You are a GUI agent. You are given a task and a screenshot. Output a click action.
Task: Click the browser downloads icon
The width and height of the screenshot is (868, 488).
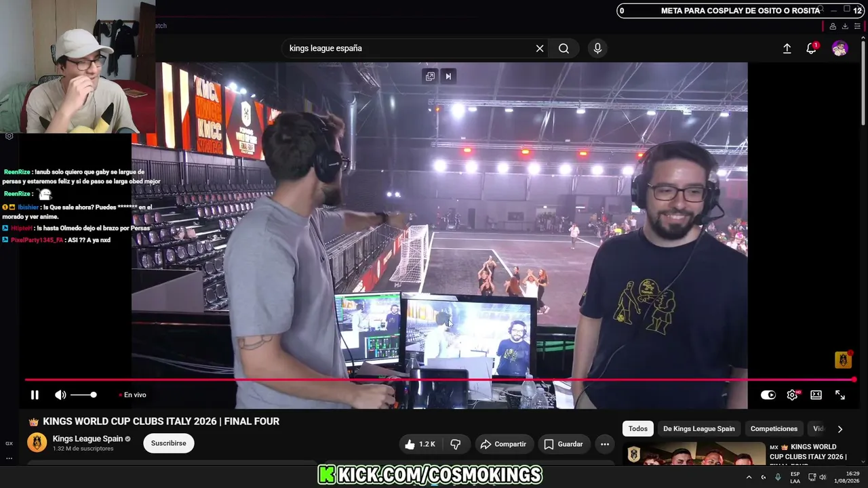click(845, 26)
